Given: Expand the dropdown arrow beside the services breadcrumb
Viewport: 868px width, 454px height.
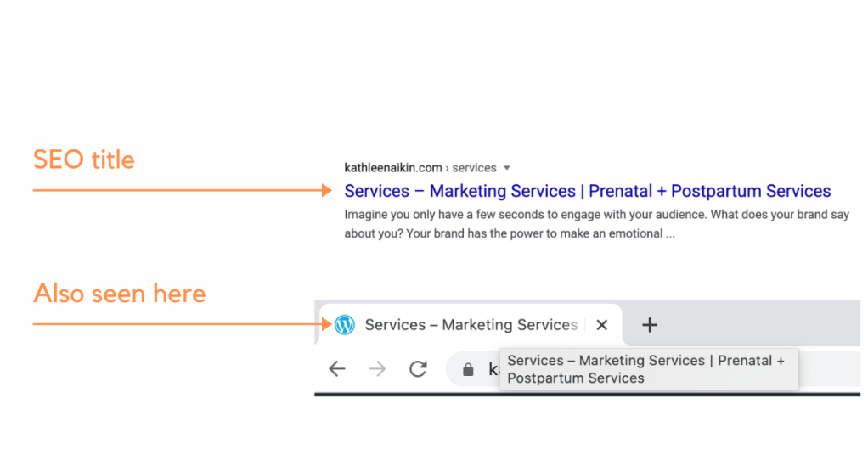Looking at the screenshot, I should (507, 168).
